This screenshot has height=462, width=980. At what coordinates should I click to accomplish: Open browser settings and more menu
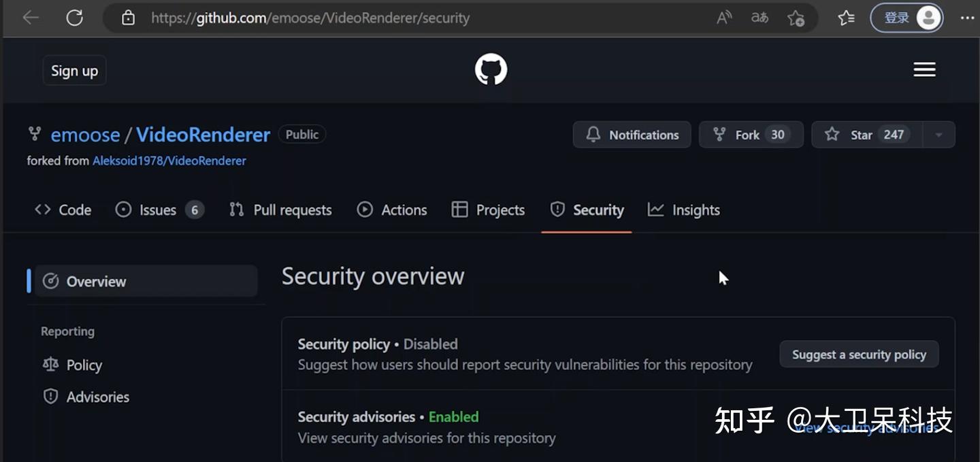(x=967, y=18)
